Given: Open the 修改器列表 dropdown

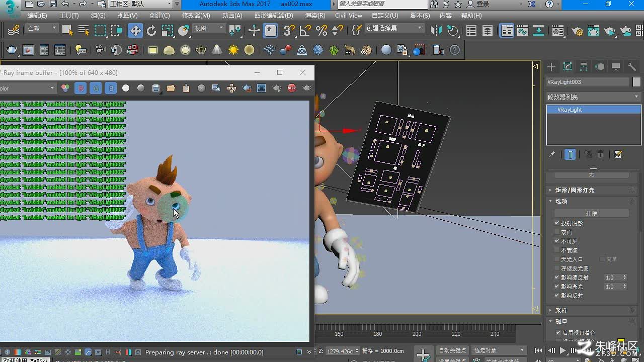Looking at the screenshot, I should 593,97.
